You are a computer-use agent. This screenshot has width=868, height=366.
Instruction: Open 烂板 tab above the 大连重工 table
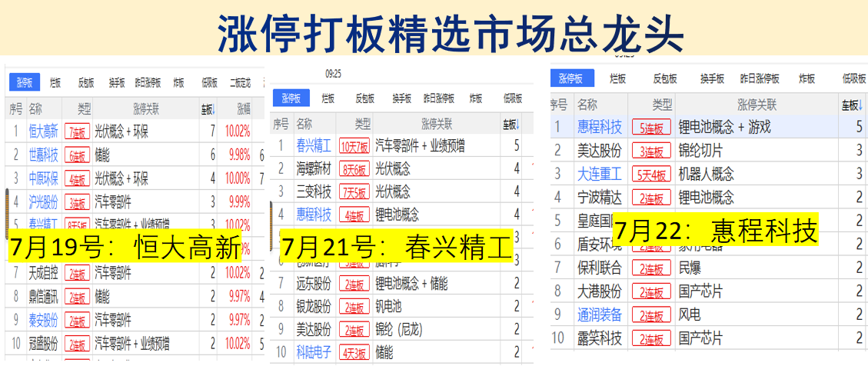pyautogui.click(x=618, y=78)
